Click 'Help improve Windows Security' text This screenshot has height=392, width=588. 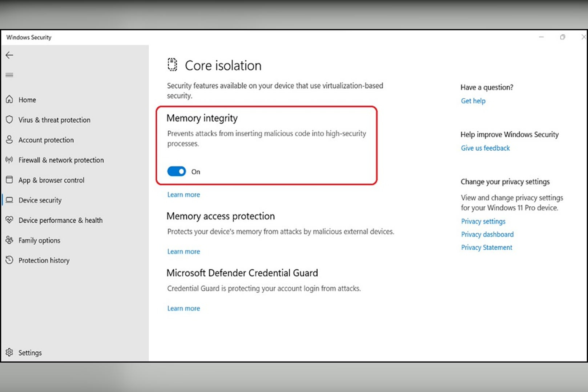click(x=510, y=135)
